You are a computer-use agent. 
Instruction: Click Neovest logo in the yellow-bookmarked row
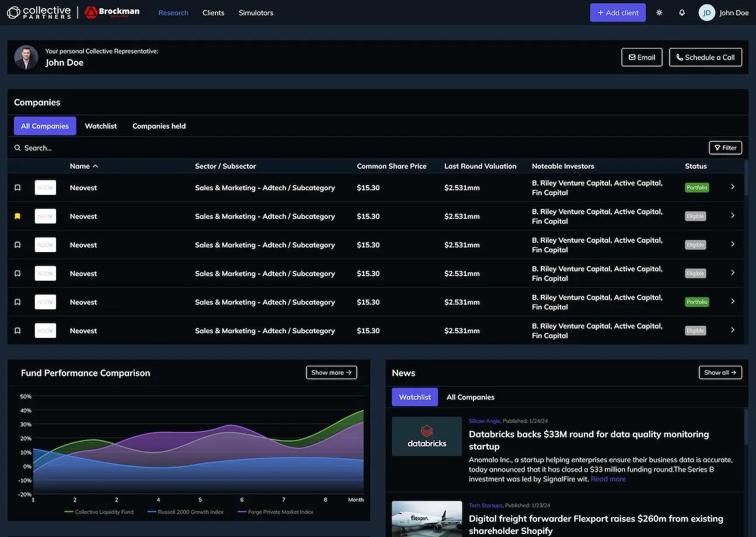pyautogui.click(x=46, y=216)
